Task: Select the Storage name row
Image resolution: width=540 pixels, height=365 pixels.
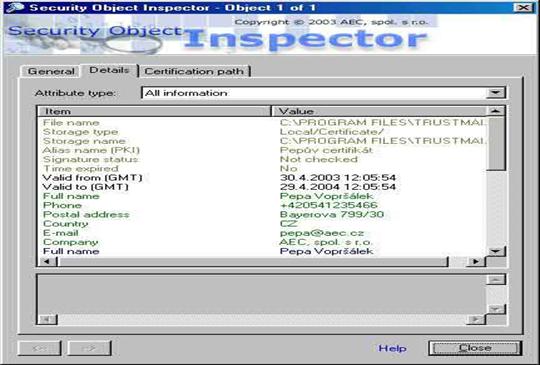Action: coord(262,141)
